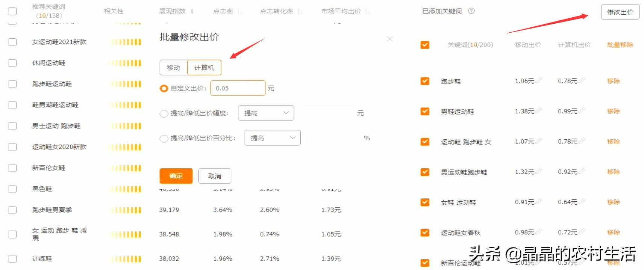The width and height of the screenshot is (644, 270).
Task: Click relevance bar for 训练鞋
Action: pos(126,259)
